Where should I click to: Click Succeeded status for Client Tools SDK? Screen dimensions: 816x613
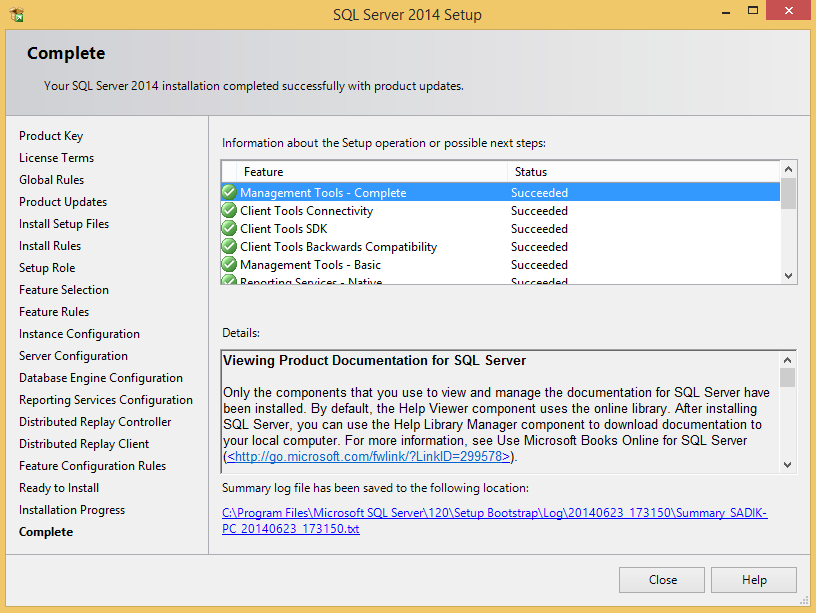pyautogui.click(x=539, y=228)
